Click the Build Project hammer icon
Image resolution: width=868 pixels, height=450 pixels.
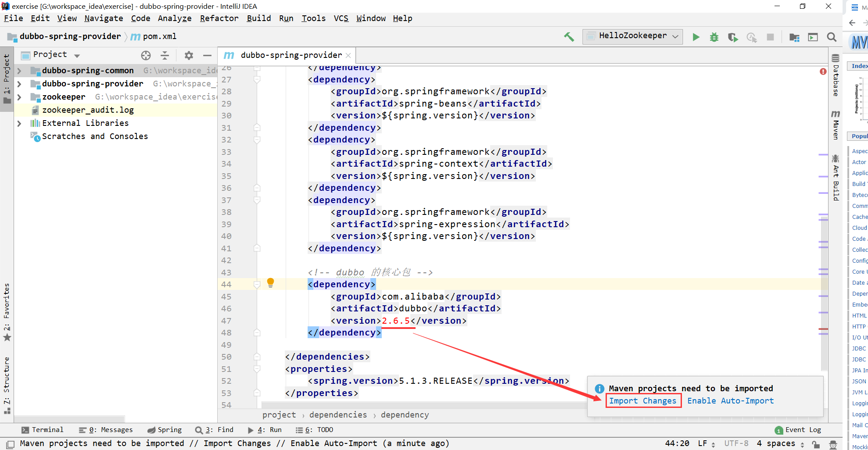point(569,37)
